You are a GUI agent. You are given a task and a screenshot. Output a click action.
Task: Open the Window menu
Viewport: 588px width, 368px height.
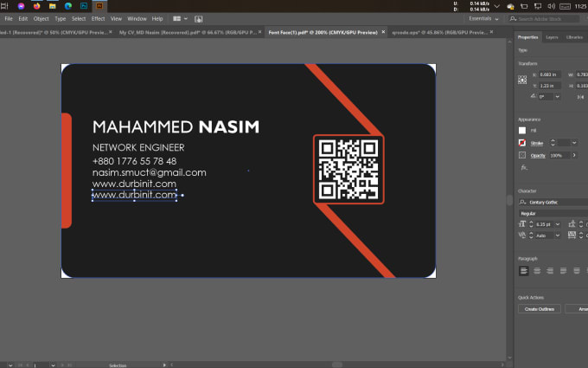tap(137, 18)
